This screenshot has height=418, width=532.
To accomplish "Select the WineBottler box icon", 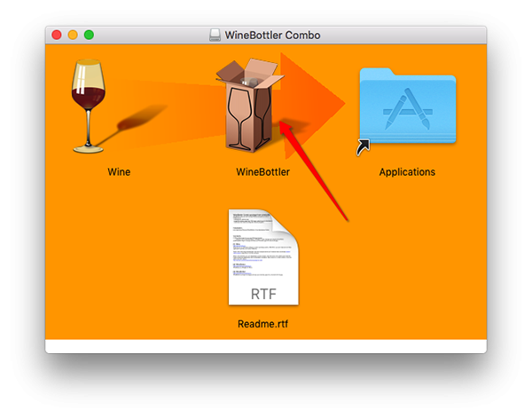I will pyautogui.click(x=250, y=106).
